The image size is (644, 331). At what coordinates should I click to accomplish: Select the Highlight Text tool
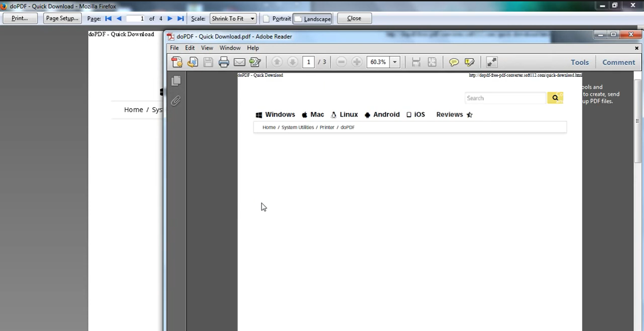tap(469, 62)
